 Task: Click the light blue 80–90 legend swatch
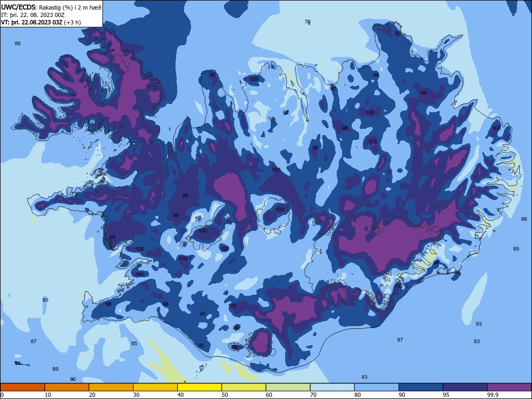[x=377, y=387]
